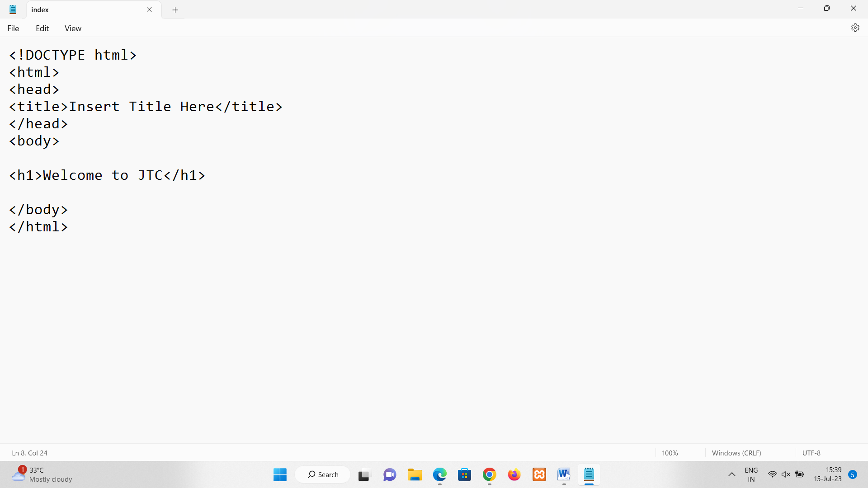
Task: Click ENG IN language indicator
Action: click(x=751, y=474)
